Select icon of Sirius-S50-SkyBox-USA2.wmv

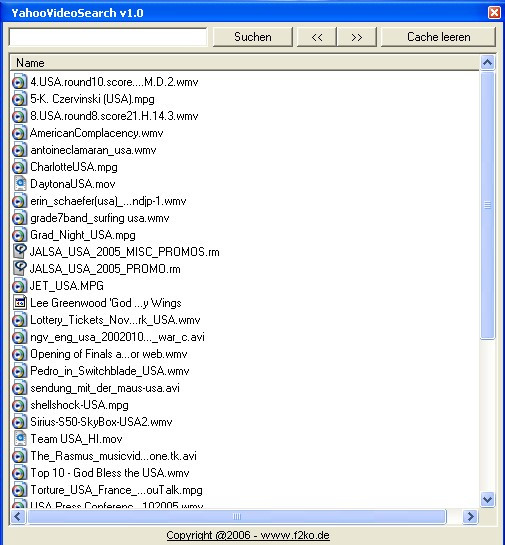click(x=19, y=422)
